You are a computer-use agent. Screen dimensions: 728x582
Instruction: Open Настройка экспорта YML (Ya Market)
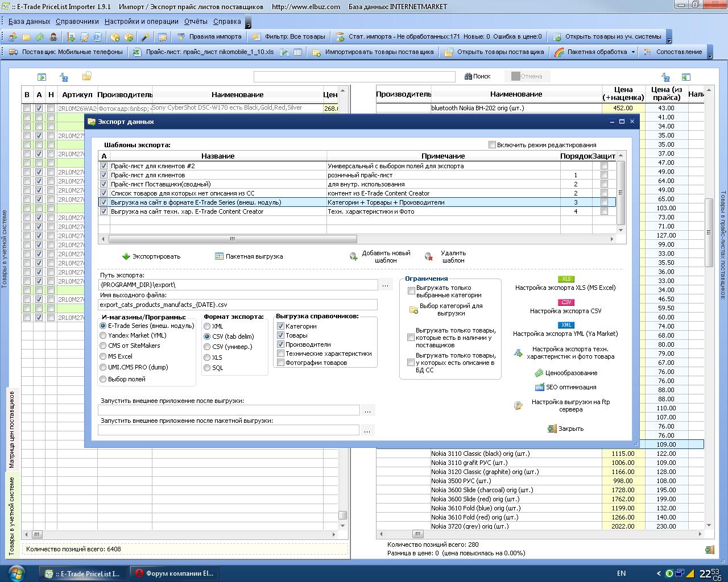(x=565, y=330)
